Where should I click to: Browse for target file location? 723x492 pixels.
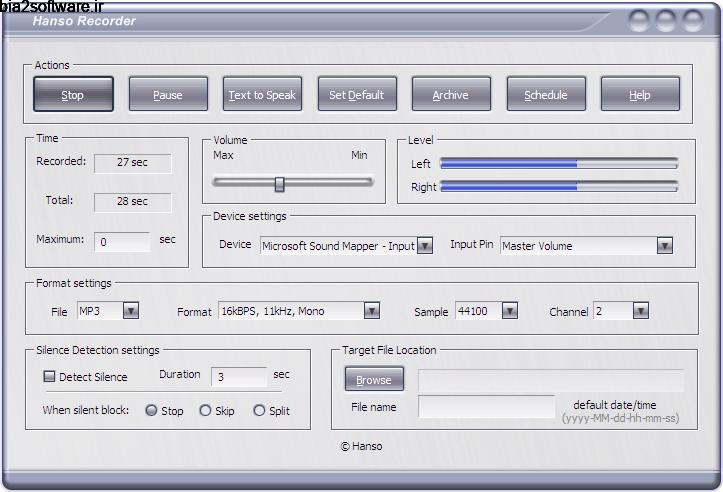[x=374, y=379]
